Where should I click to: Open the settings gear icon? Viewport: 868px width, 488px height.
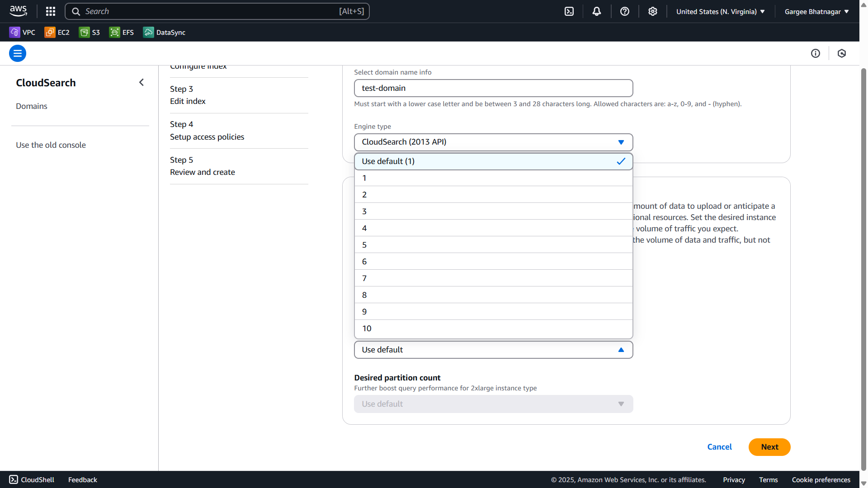pos(652,11)
